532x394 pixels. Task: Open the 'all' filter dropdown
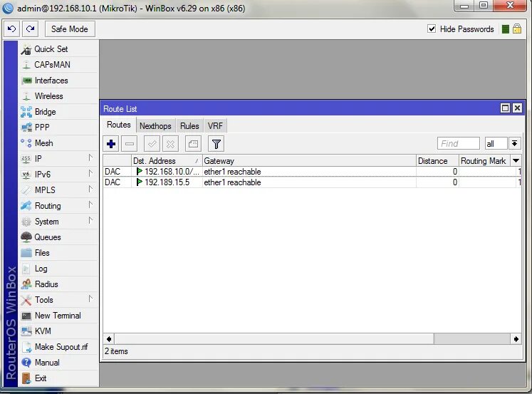pos(496,143)
